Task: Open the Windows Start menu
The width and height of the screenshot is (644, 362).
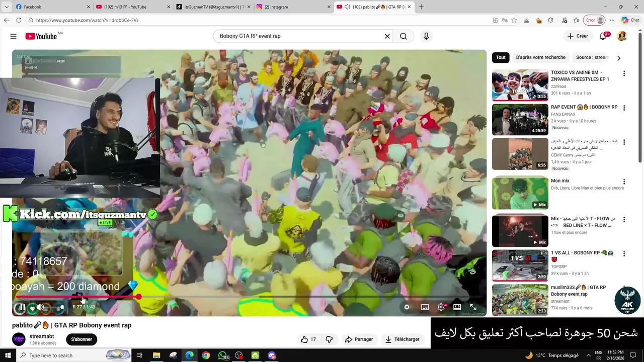Action: coord(9,355)
